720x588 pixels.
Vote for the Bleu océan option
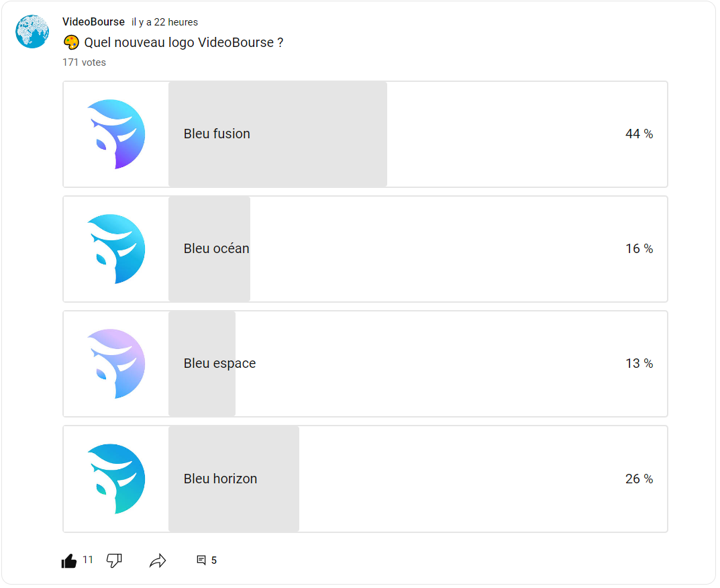tap(365, 249)
